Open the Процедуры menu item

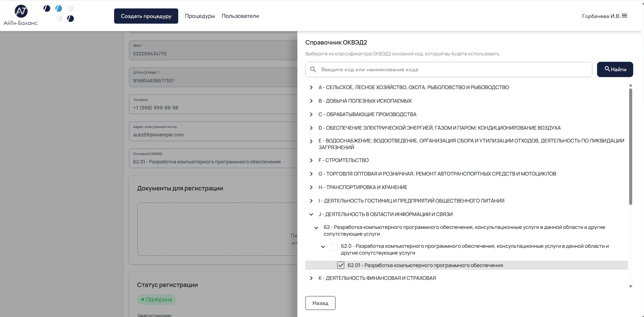click(x=200, y=16)
